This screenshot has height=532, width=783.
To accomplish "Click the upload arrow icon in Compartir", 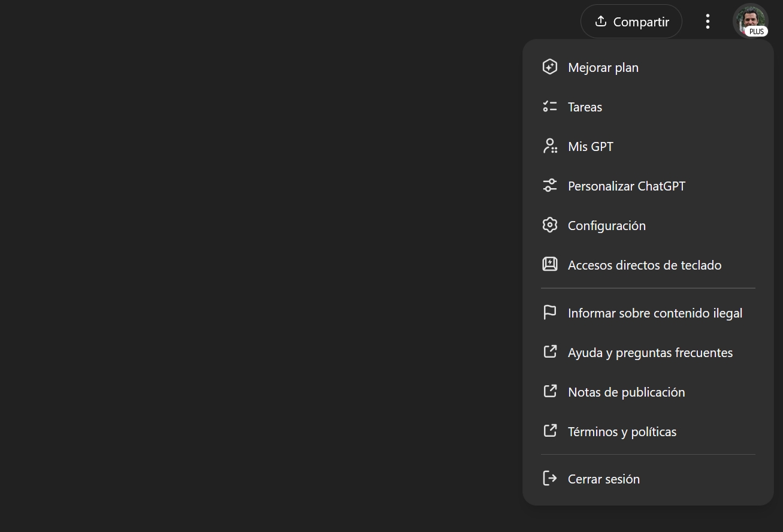I will 600,21.
